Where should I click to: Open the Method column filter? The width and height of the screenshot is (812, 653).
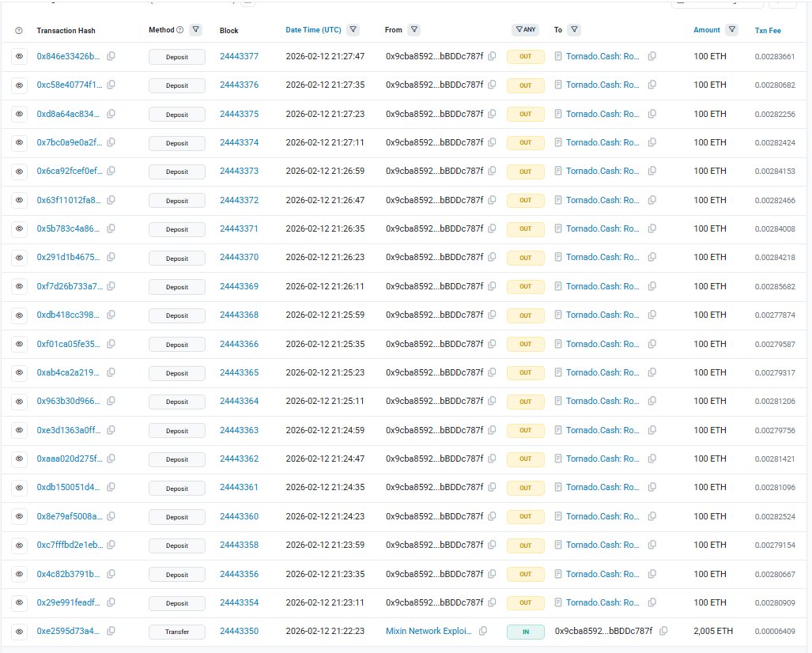click(196, 29)
